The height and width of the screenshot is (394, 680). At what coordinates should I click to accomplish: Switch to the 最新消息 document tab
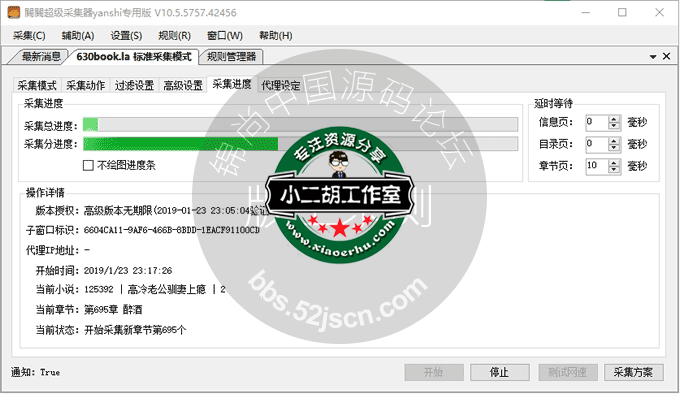(x=40, y=56)
